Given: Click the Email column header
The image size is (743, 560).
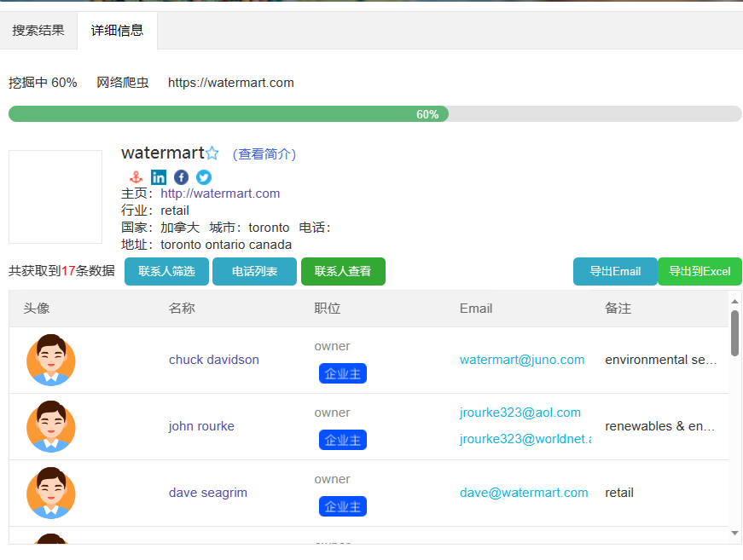Looking at the screenshot, I should click(476, 309).
